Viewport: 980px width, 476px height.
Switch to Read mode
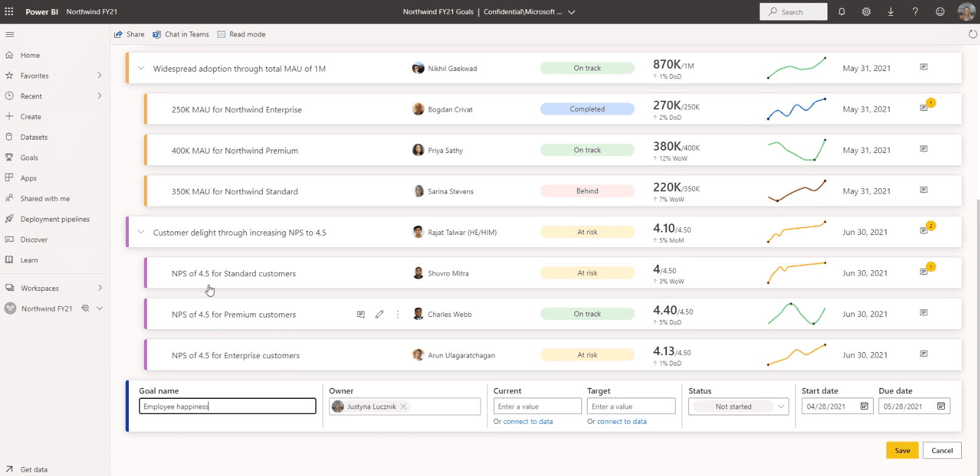(x=241, y=35)
